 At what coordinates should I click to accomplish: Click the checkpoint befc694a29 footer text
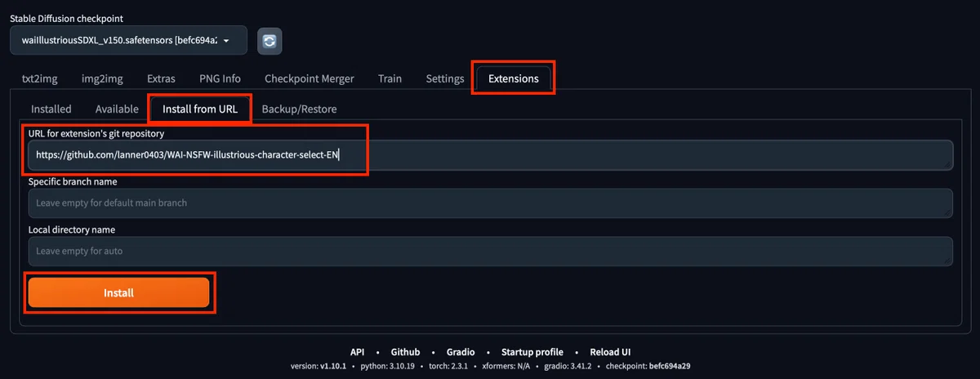(649, 366)
